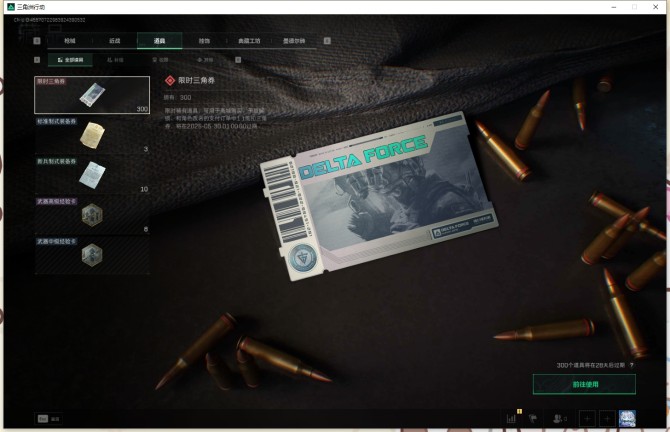The width and height of the screenshot is (670, 432).
Task: Select the 新兵制式装备券 item card
Action: 92,175
